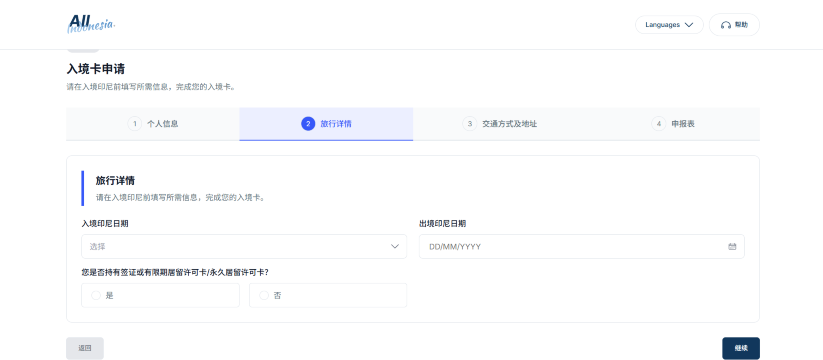823x360 pixels.
Task: Click the chevron in the arrival date dropdown
Action: 395,247
